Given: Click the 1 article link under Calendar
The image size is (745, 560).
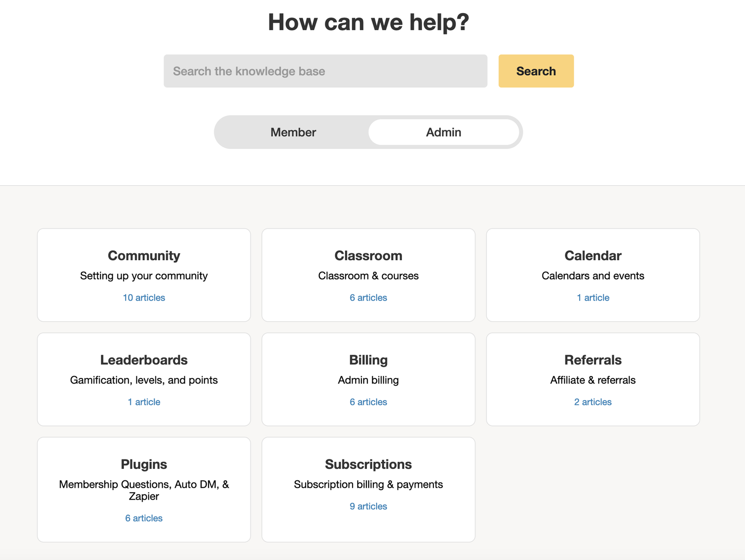Looking at the screenshot, I should point(592,297).
